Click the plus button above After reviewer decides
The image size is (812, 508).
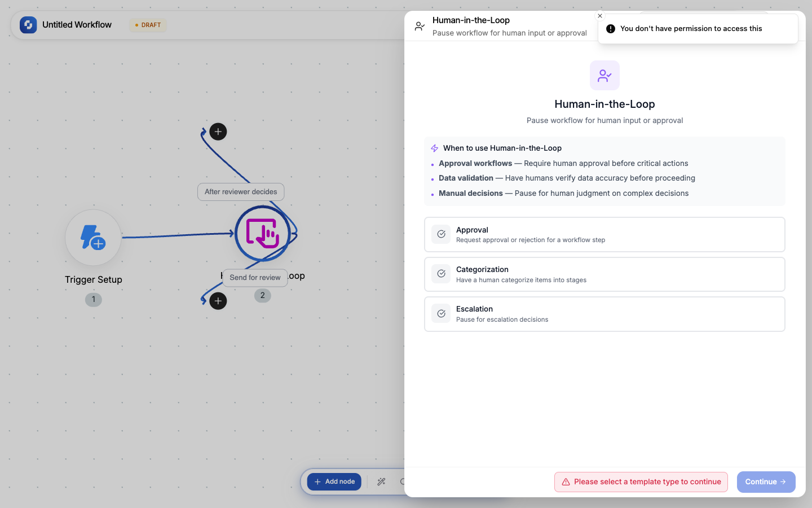(x=218, y=132)
